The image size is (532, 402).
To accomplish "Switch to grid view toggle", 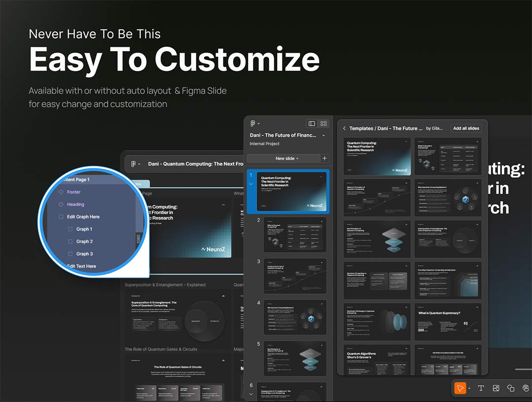I will pyautogui.click(x=324, y=124).
